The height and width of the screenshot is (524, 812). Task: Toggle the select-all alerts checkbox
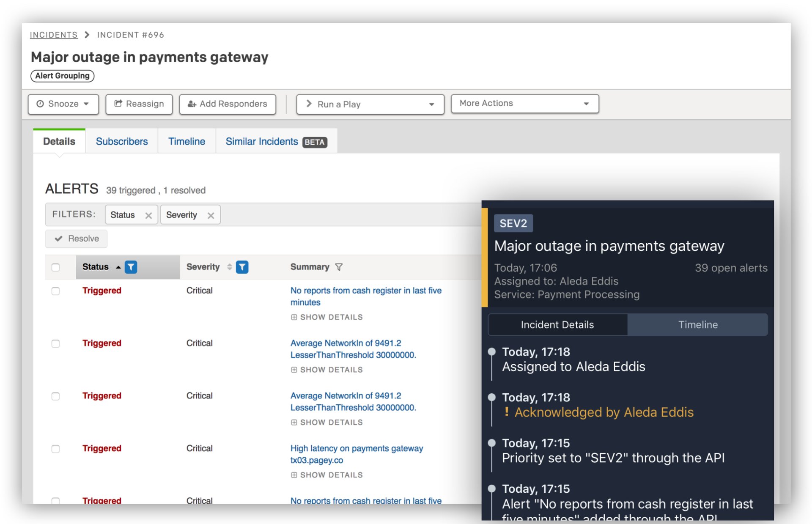[55, 267]
